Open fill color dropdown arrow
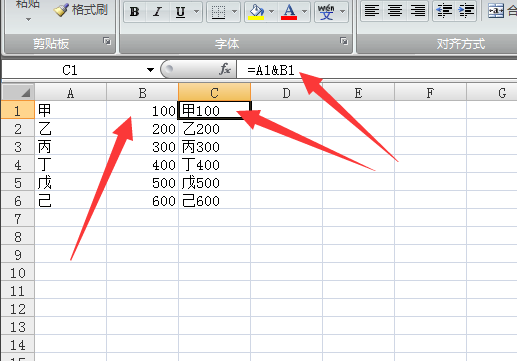 click(271, 12)
